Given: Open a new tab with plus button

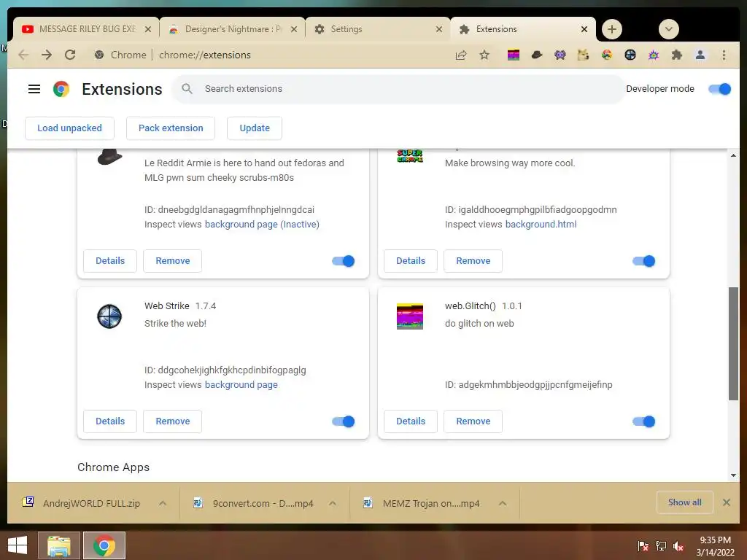Looking at the screenshot, I should (612, 29).
